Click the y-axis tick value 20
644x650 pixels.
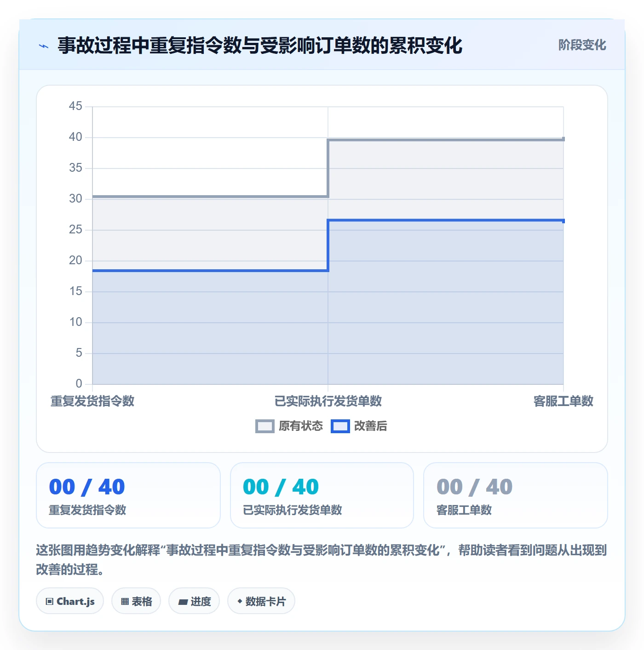75,261
